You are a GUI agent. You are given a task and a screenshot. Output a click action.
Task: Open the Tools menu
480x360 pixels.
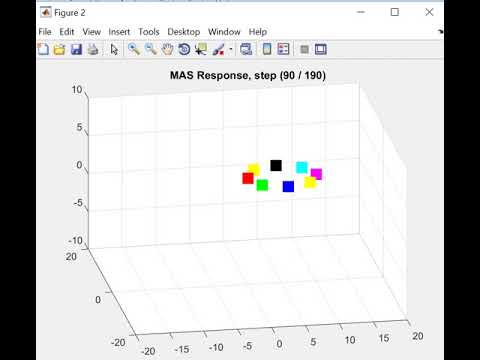(x=149, y=32)
